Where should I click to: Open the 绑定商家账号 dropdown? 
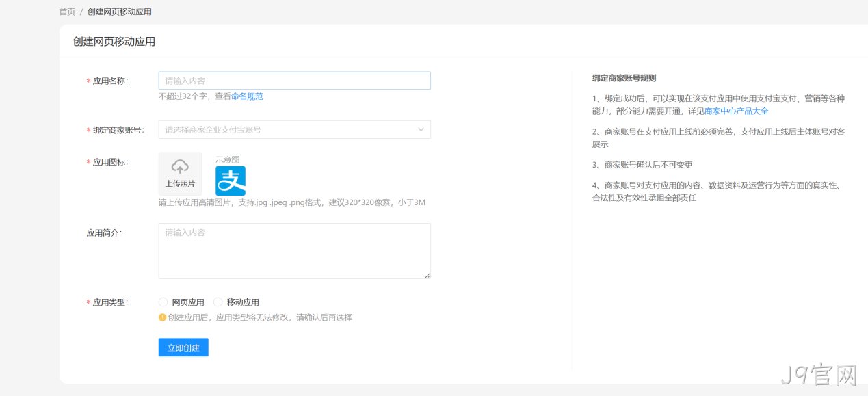(x=294, y=129)
